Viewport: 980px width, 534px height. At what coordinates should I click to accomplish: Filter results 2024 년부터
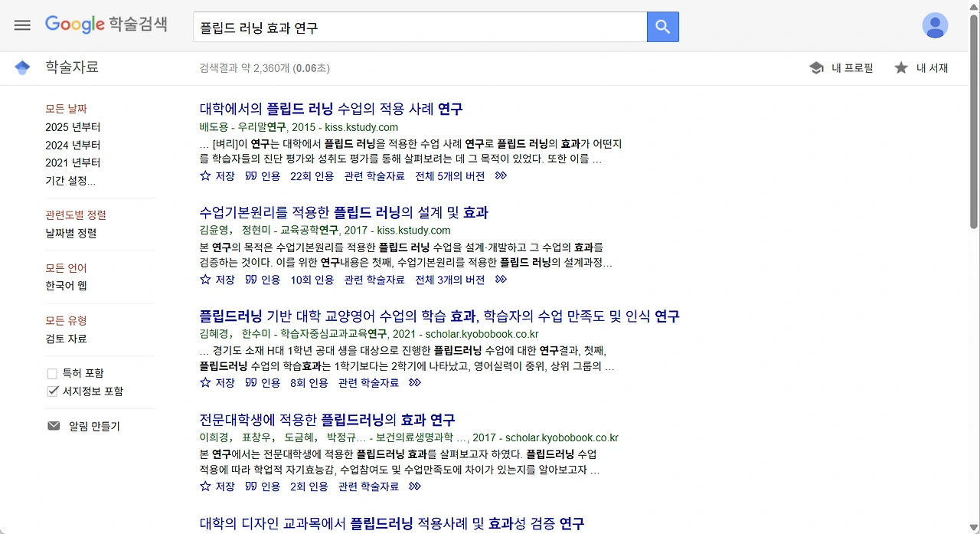click(x=73, y=145)
